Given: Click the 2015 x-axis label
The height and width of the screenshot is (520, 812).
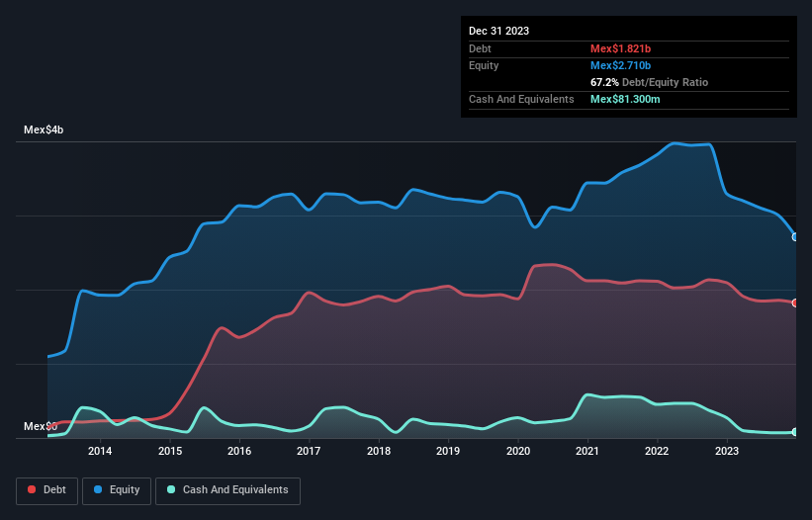Looking at the screenshot, I should pyautogui.click(x=170, y=451).
